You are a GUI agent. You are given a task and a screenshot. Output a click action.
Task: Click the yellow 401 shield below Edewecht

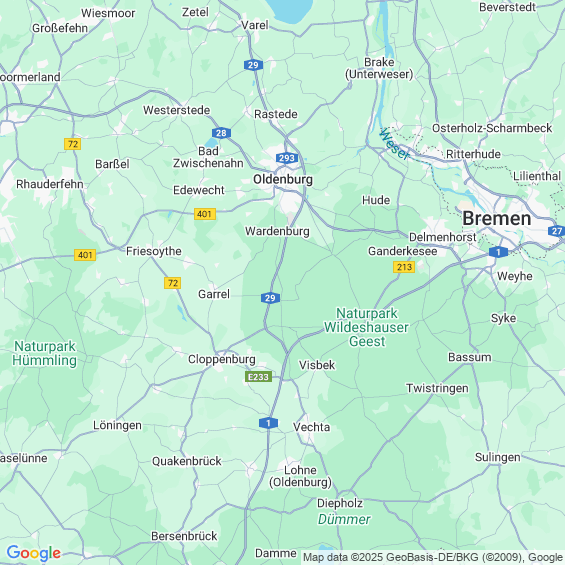pos(205,214)
